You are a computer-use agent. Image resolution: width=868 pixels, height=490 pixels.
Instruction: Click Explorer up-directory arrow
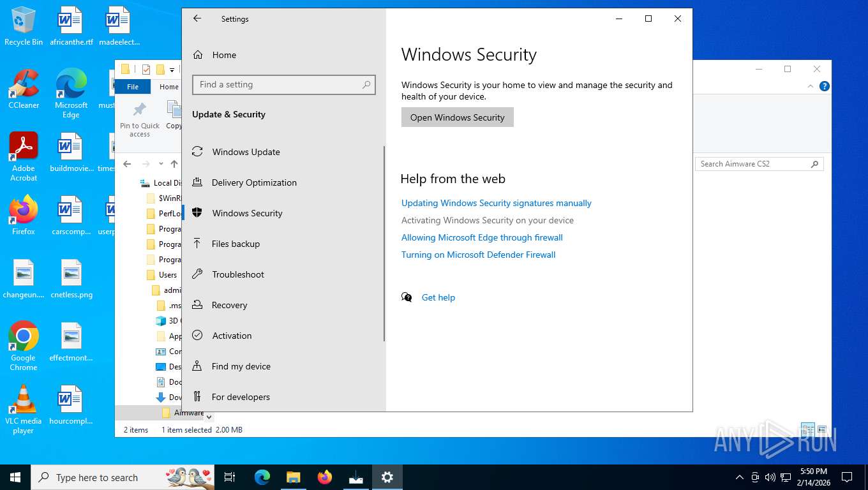(174, 164)
